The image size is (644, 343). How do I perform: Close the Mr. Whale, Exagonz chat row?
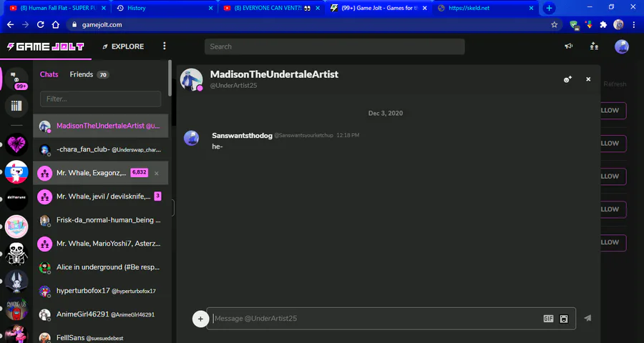tap(157, 173)
